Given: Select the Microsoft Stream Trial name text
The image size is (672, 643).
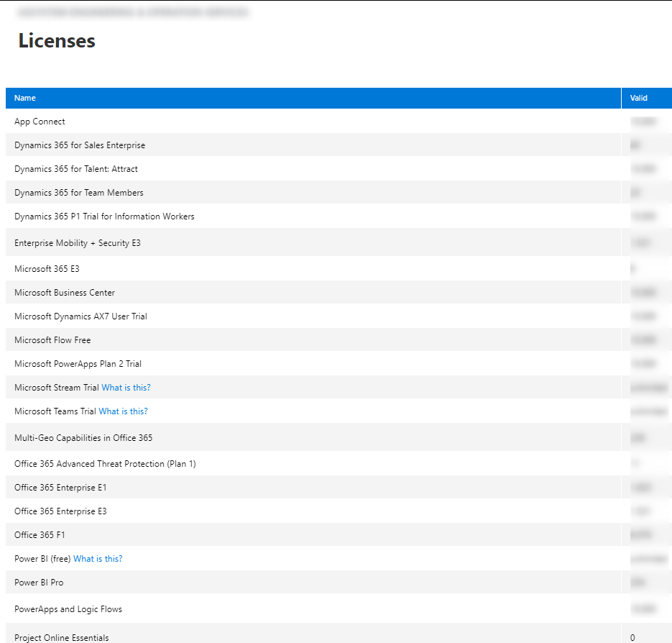Looking at the screenshot, I should click(x=57, y=388).
